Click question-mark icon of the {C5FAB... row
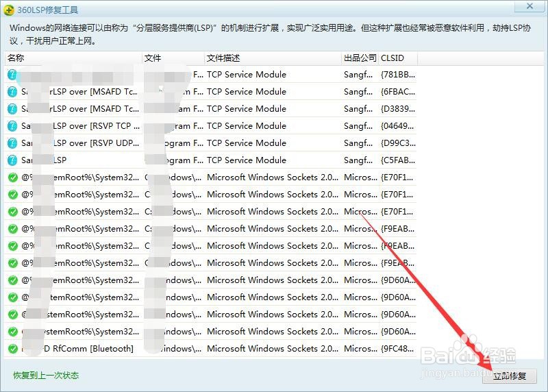Screen dimensions: 548x392 [12, 160]
